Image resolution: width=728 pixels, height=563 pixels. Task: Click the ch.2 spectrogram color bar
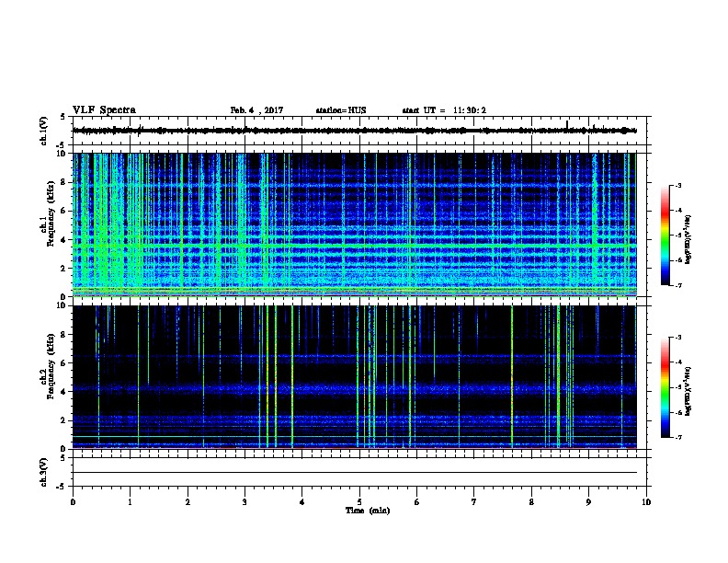coord(665,387)
